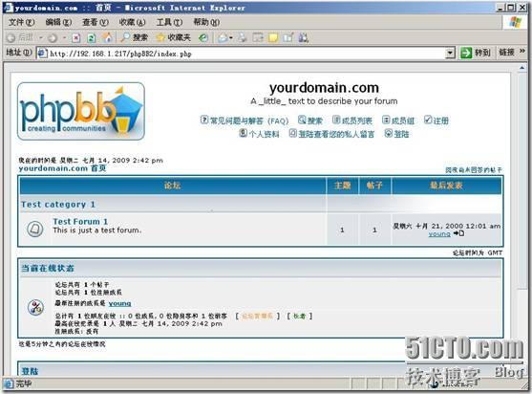Click the Messenger people toolbar icon
Image resolution: width=532 pixels, height=394 pixels.
click(x=304, y=37)
